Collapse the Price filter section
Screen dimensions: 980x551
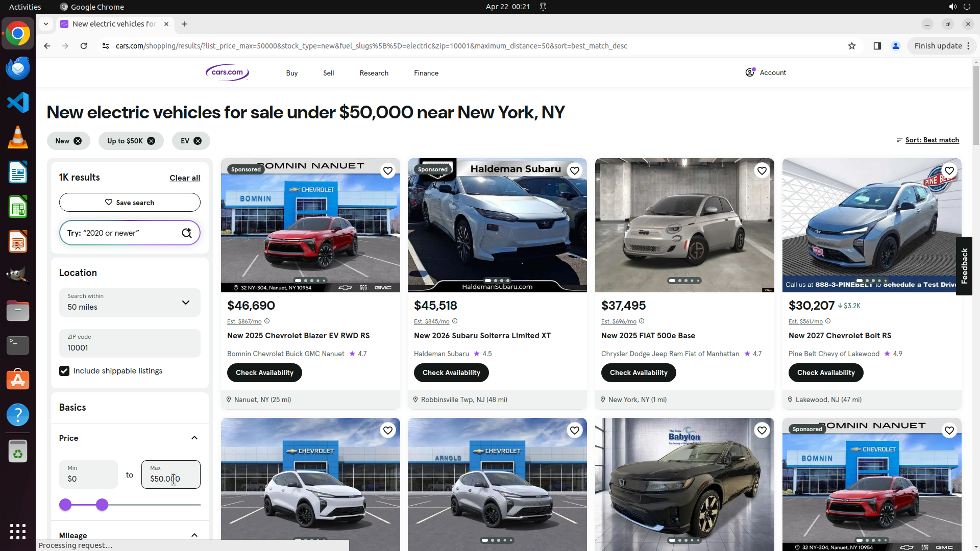194,438
